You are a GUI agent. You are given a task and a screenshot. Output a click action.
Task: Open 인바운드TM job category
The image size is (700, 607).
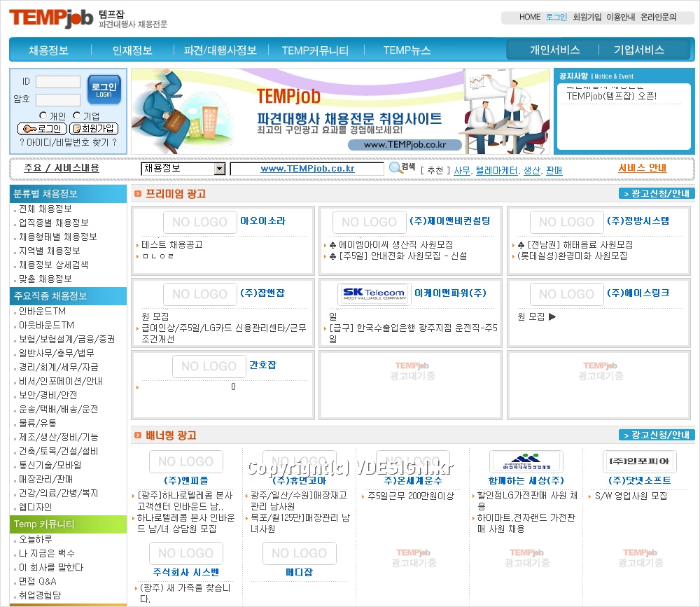(43, 311)
